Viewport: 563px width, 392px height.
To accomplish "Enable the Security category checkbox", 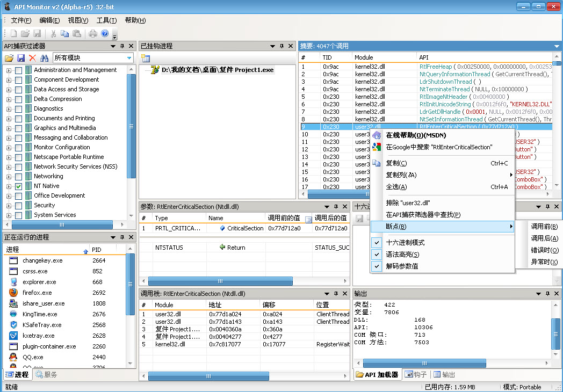I will [x=19, y=205].
